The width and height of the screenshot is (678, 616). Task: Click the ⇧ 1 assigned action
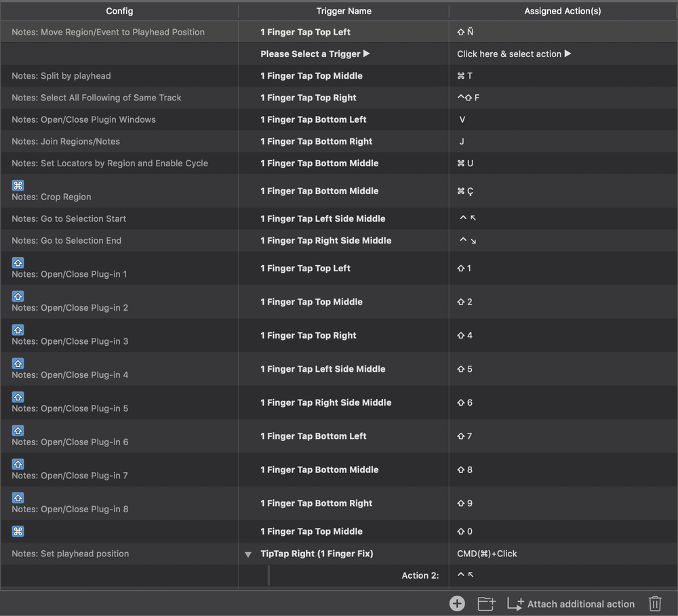pos(464,268)
